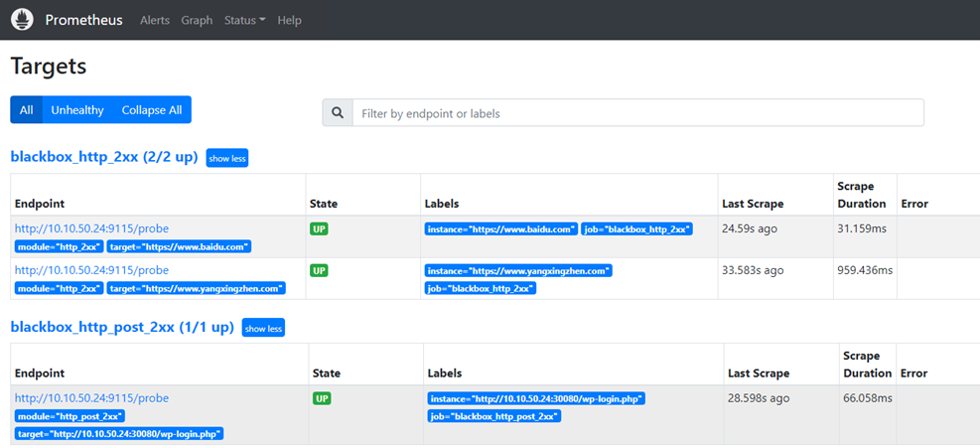Click the blackbox_http_2xx (2/2 up) heading

tap(104, 157)
